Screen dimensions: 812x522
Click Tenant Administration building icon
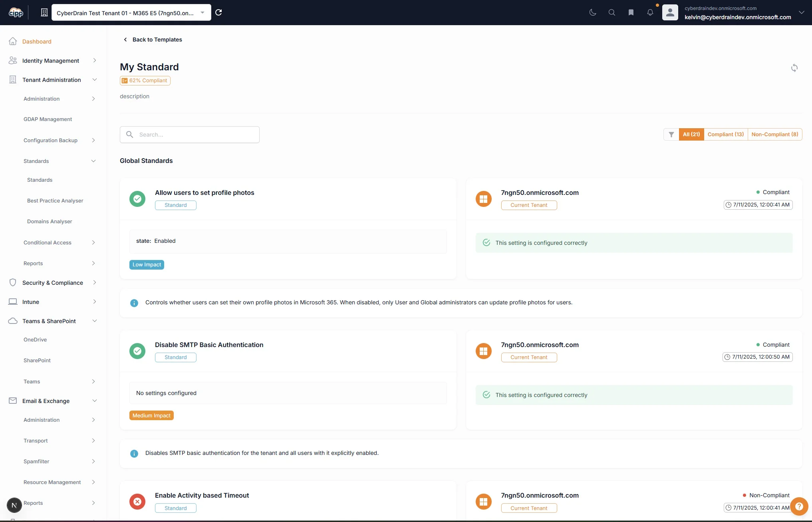coord(13,79)
